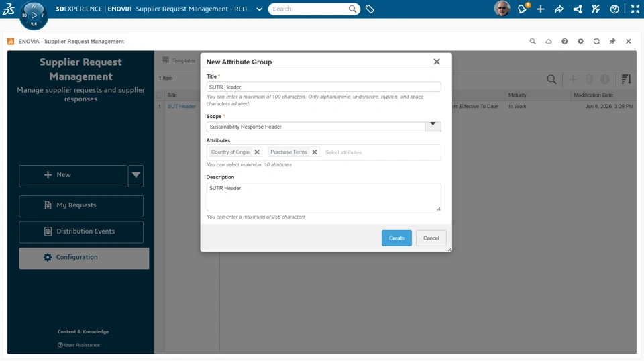
Task: Click the trash delete icon in list toolbar
Action: point(589,79)
